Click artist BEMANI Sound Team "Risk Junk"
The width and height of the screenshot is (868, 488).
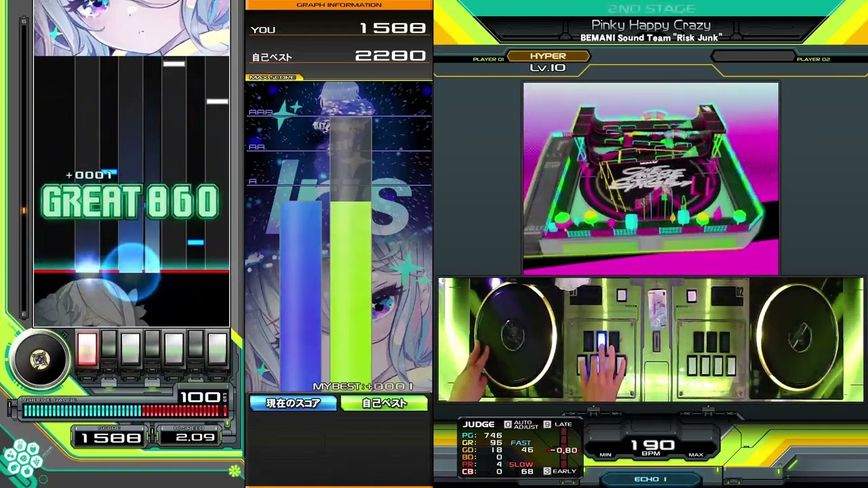pos(651,38)
